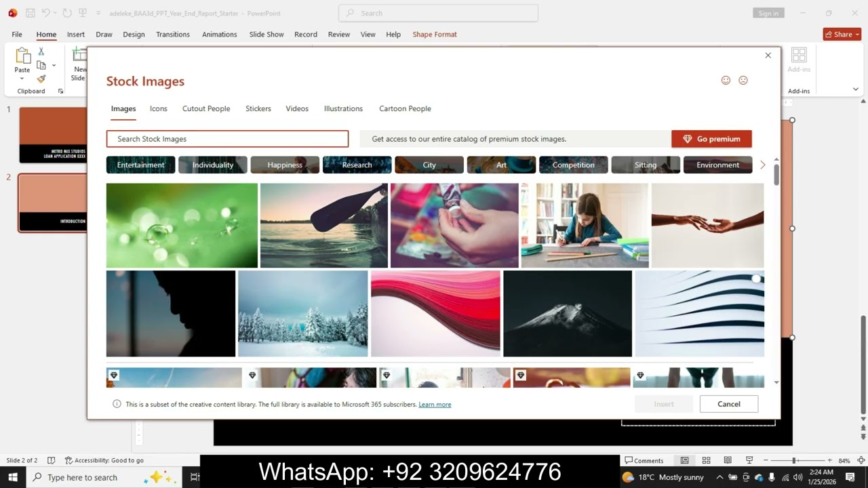Open the Paste options dropdown arrow
This screenshot has width=868, height=488.
[x=22, y=79]
